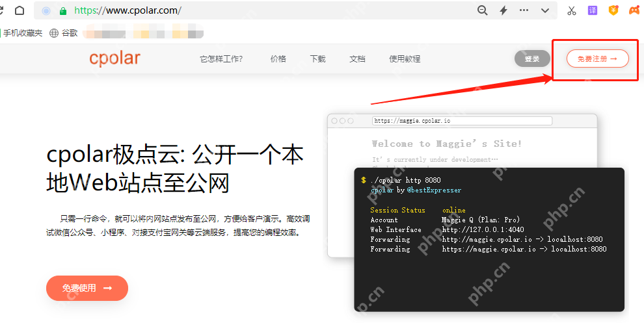The image size is (644, 323).
Task: Click the paragraph starting 只需一行命令
Action: tap(178, 226)
